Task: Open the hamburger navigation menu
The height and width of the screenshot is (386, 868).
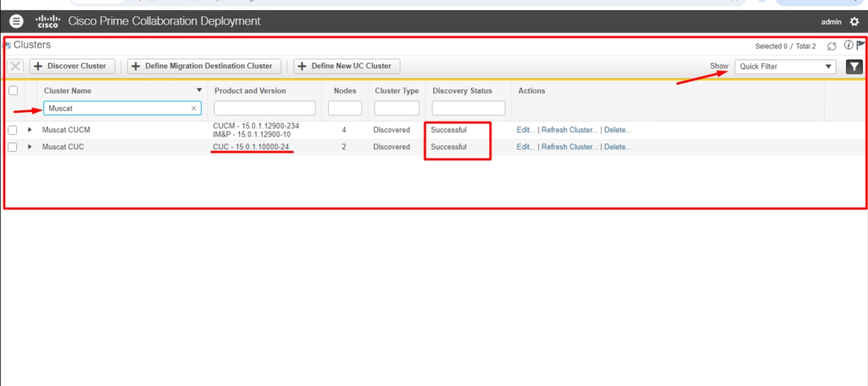Action: [17, 21]
